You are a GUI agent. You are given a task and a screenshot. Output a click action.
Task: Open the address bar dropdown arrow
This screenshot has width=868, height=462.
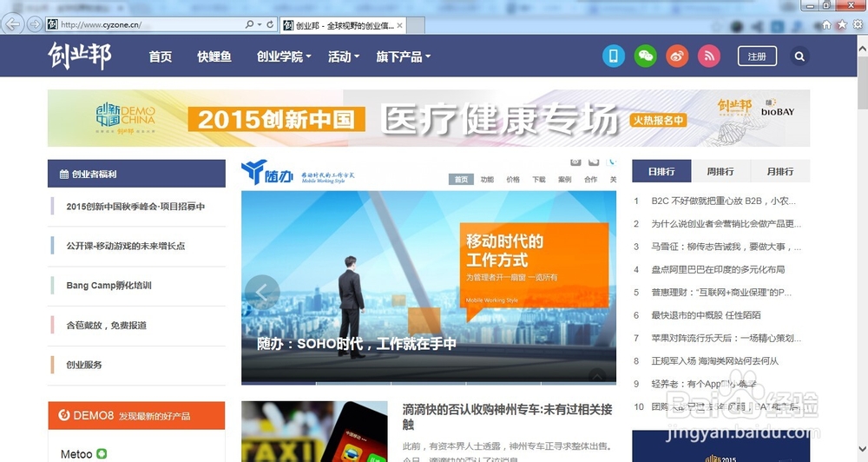point(259,24)
